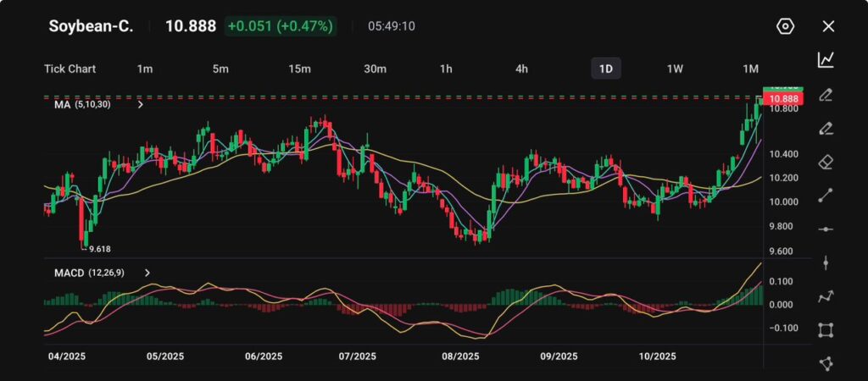Choose the 4h timeframe

(522, 69)
